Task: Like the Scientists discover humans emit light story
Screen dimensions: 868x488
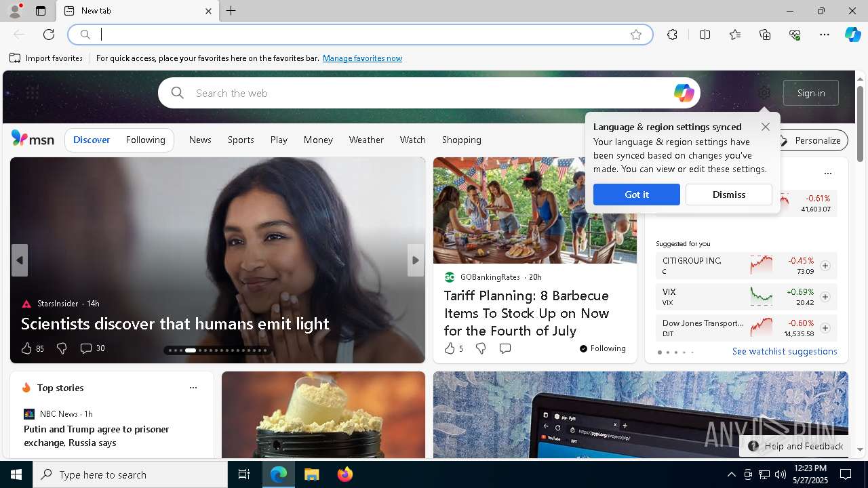Action: click(x=26, y=348)
